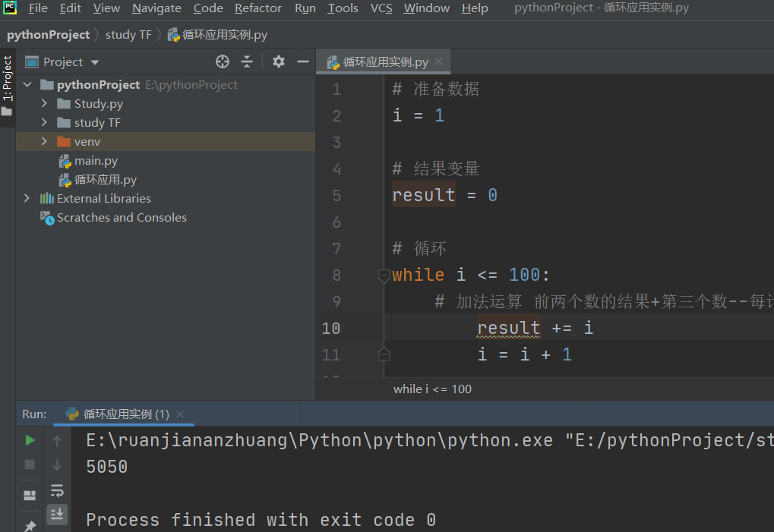Click 循环应用实例.py breadcrumb in navigation bar
Screen dimensions: 774x532
218,34
